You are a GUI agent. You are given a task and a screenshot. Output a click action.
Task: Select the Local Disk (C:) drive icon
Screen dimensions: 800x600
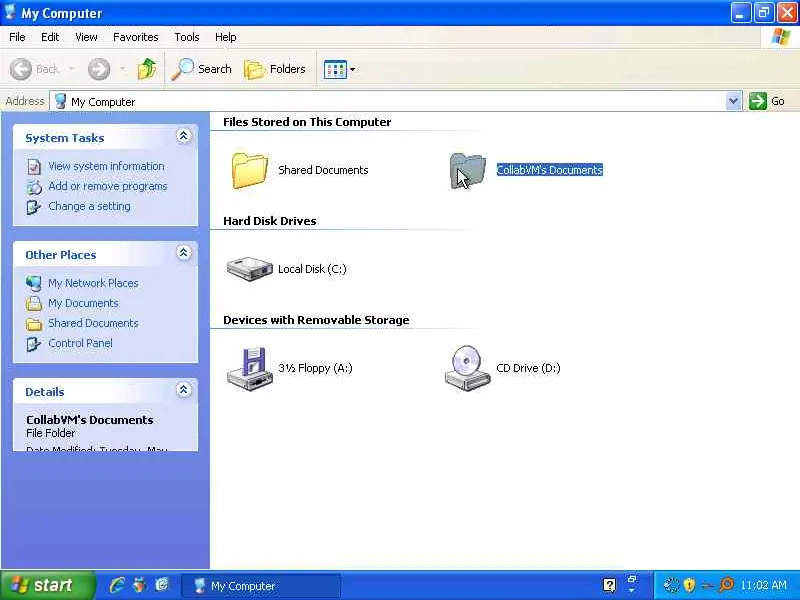click(x=249, y=268)
